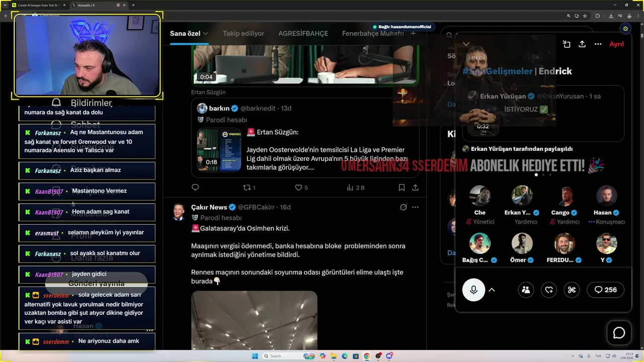
Task: Open Cango's speaker avatar in the Space
Action: (565, 196)
